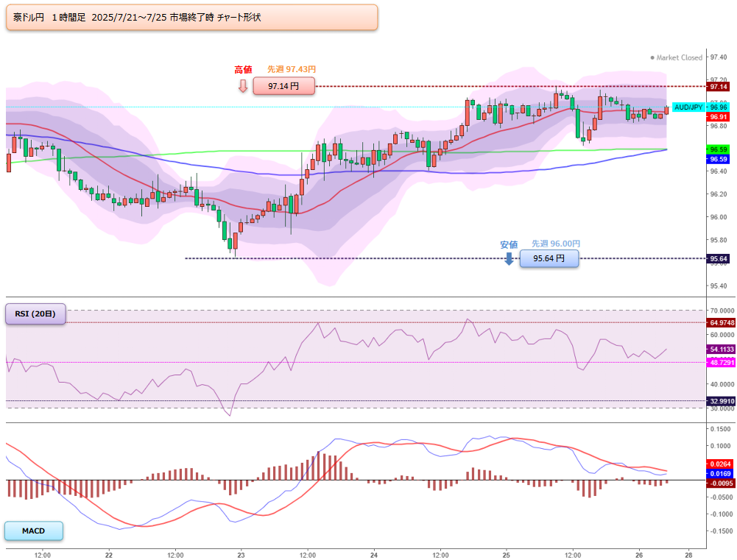Select the 97.14 円 high price label box

[x=284, y=86]
